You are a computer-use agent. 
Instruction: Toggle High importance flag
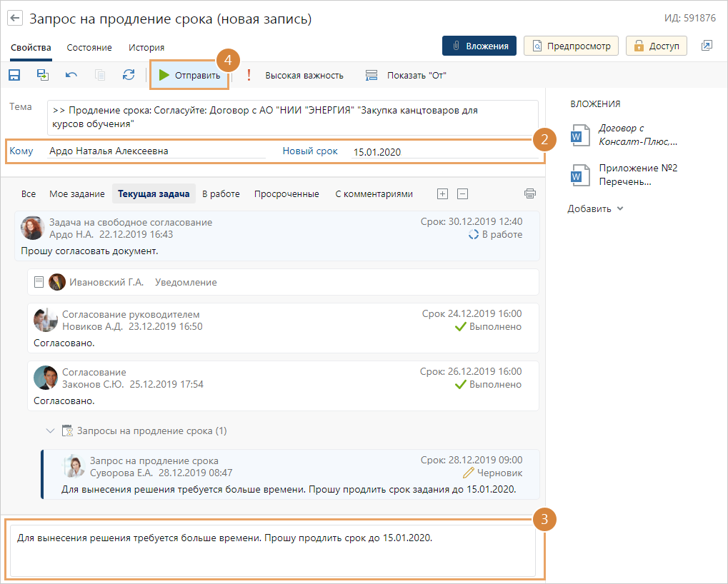click(295, 75)
